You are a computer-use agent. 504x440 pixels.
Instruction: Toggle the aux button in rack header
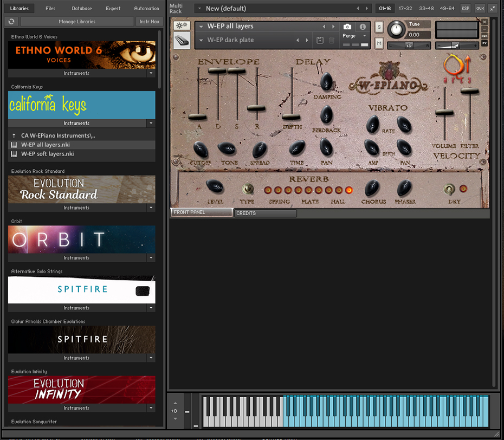480,9
